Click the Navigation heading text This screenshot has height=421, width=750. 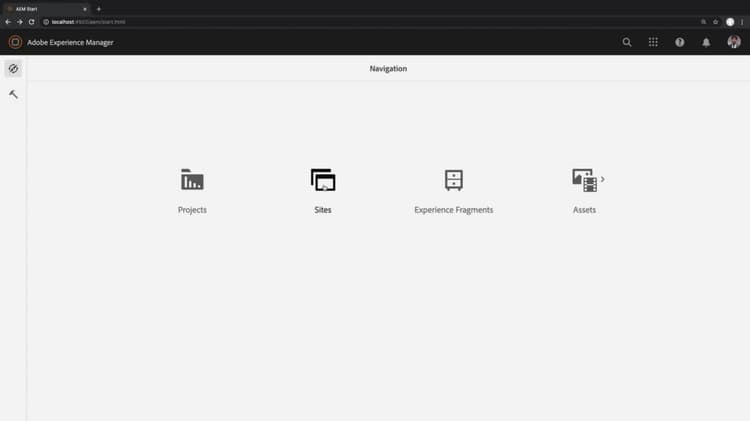click(x=388, y=69)
